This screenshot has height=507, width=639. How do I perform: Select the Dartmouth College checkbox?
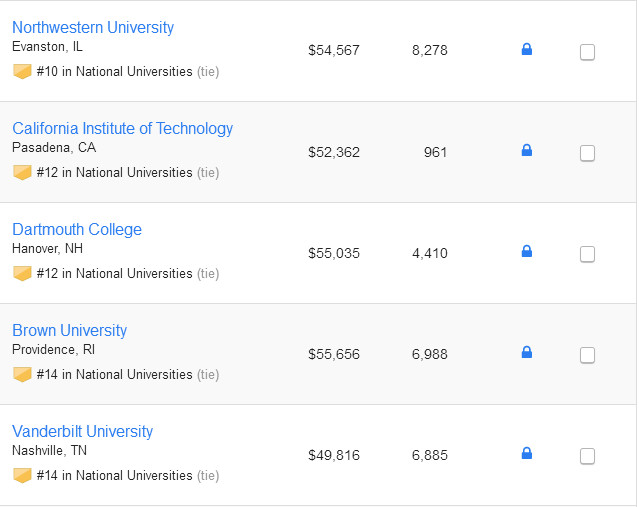pyautogui.click(x=587, y=254)
